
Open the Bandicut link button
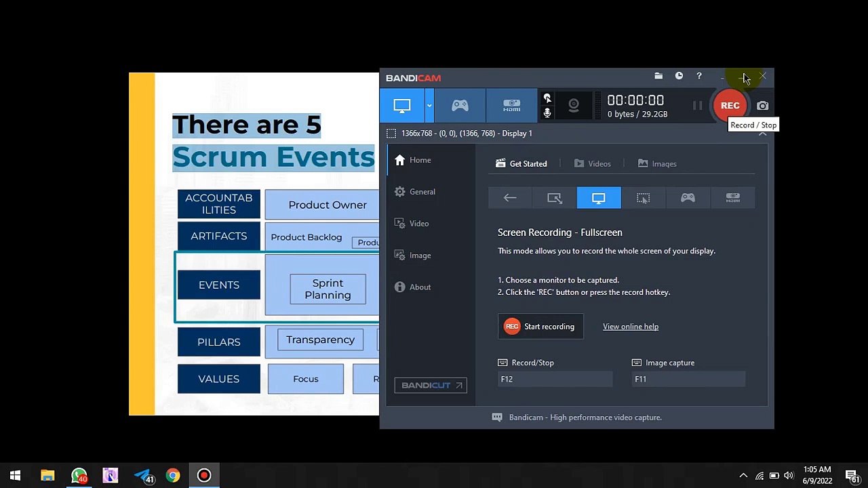click(x=431, y=386)
